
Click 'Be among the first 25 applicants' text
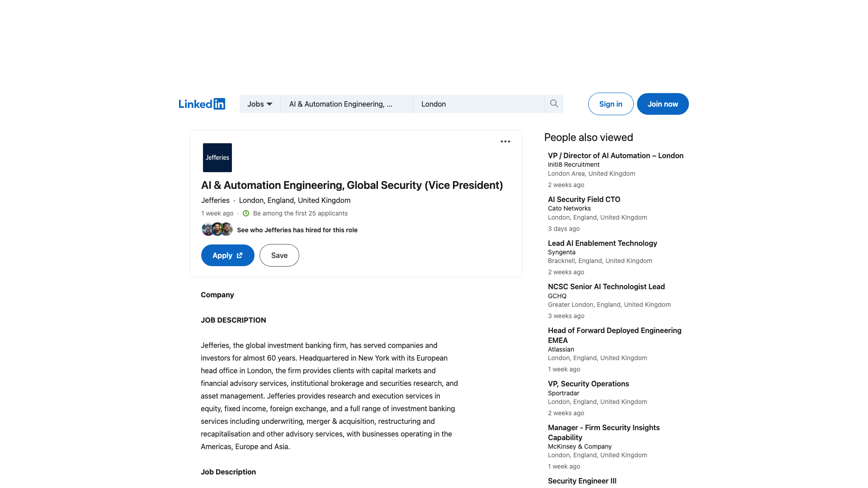(x=300, y=213)
